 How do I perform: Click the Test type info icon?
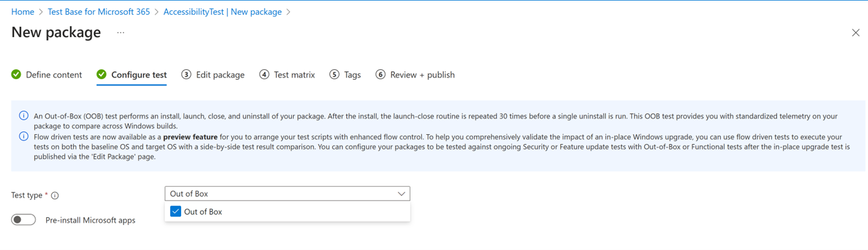tap(55, 196)
